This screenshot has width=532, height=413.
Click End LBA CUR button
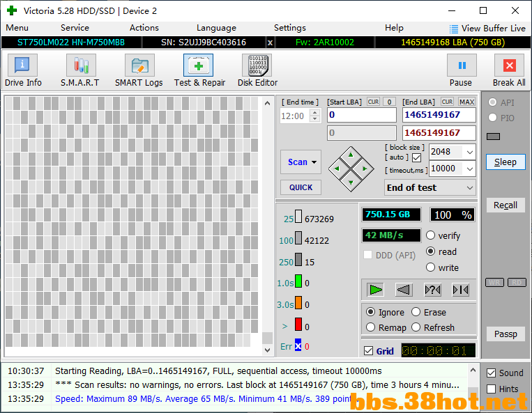pyautogui.click(x=447, y=102)
